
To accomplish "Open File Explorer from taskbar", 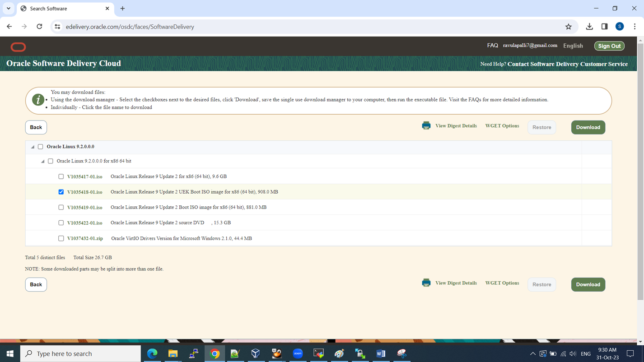I will (x=173, y=353).
